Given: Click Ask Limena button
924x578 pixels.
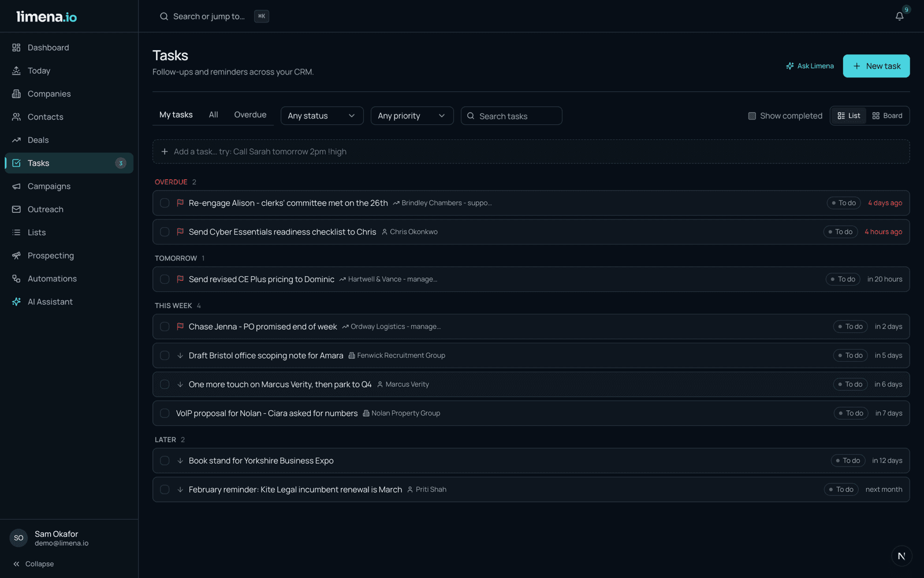Looking at the screenshot, I should (810, 66).
